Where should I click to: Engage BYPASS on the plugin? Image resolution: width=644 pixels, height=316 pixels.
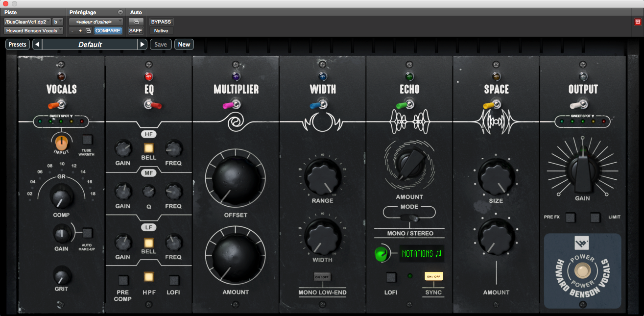tap(161, 22)
